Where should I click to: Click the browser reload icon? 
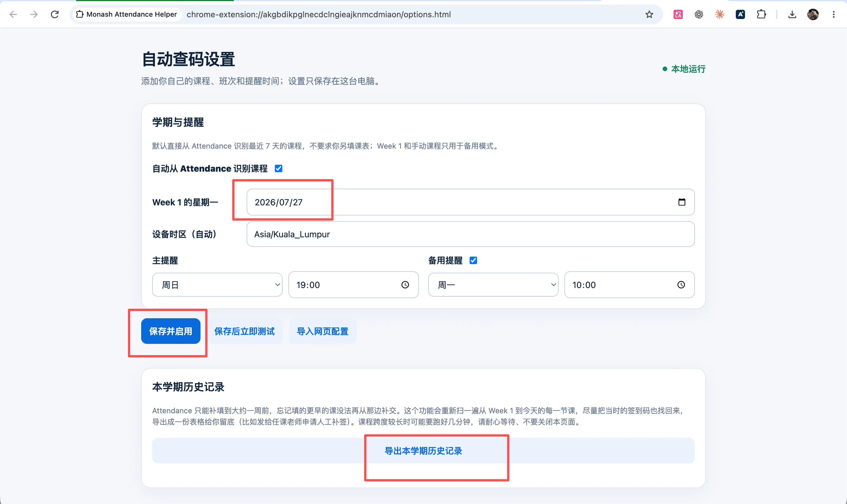[55, 14]
